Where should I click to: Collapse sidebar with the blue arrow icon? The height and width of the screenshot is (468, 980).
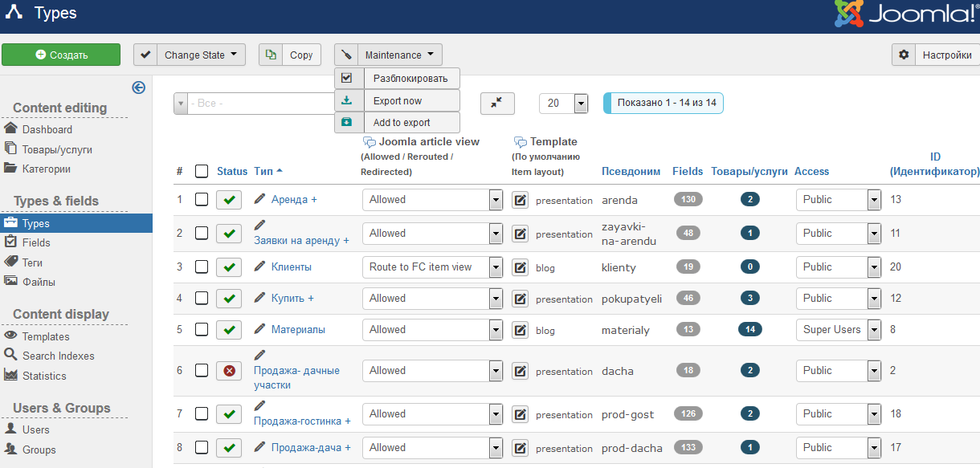138,87
